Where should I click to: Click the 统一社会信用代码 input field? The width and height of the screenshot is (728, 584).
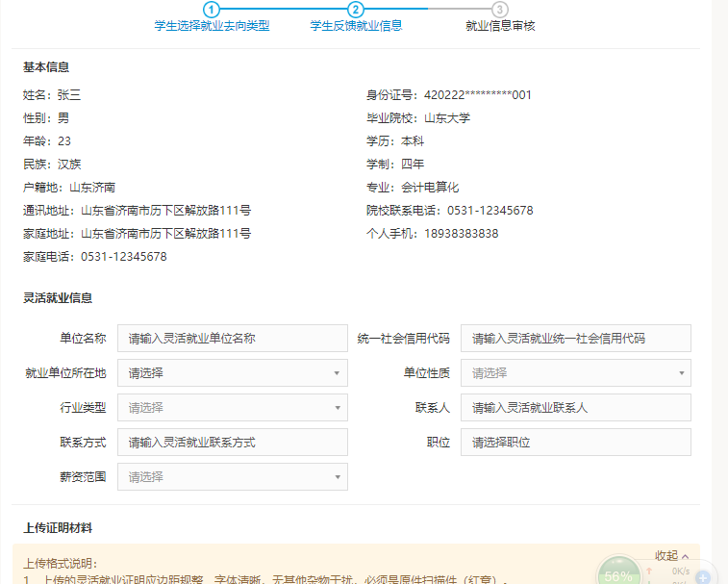pos(575,339)
